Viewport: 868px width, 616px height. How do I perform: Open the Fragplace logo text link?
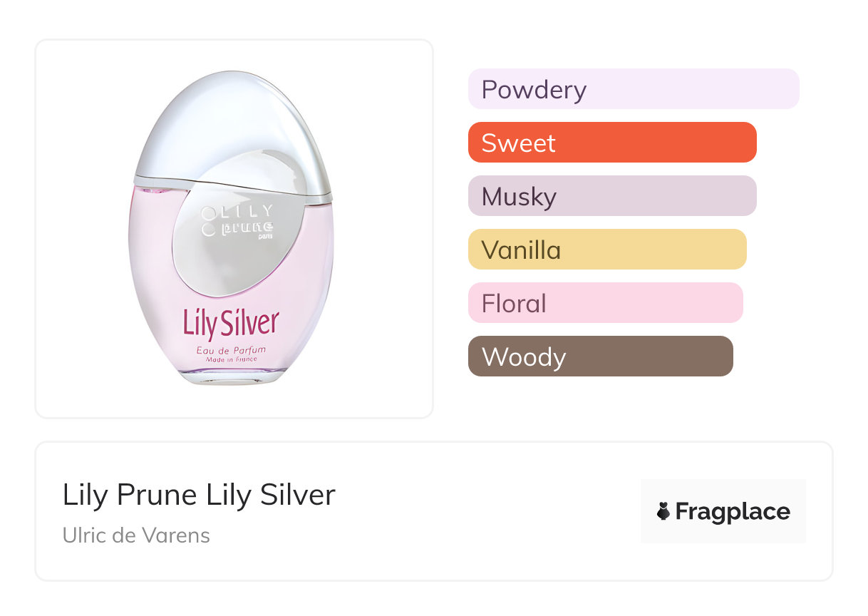(732, 511)
